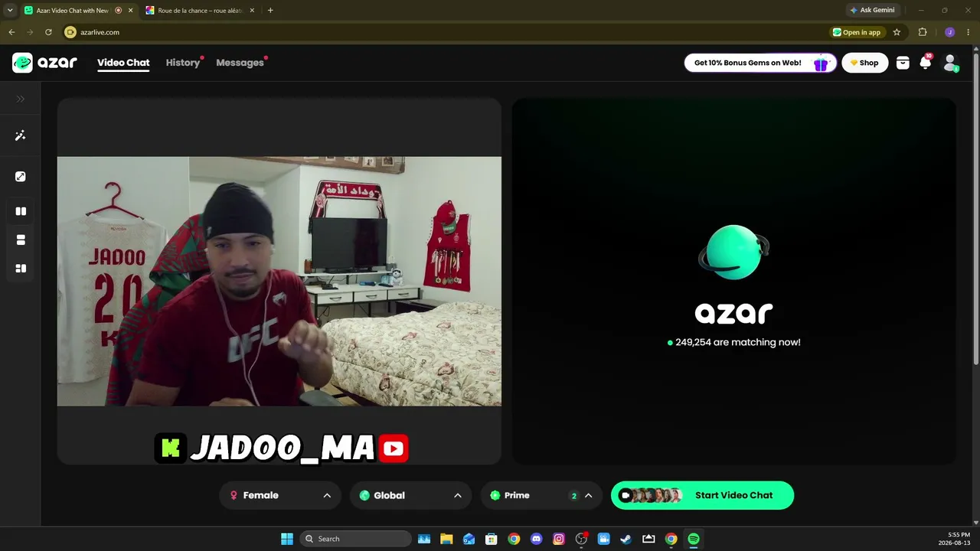The width and height of the screenshot is (980, 551).
Task: Open OBS Studio from the taskbar
Action: click(581, 539)
